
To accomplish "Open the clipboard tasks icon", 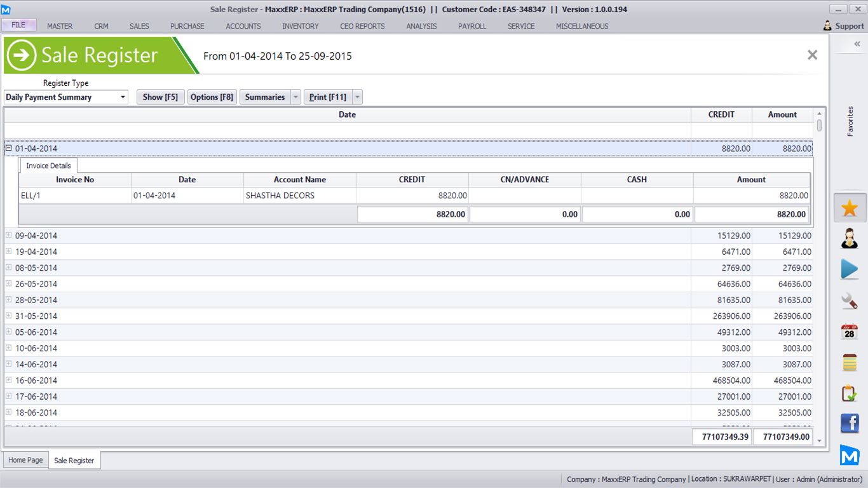I will coord(850,393).
